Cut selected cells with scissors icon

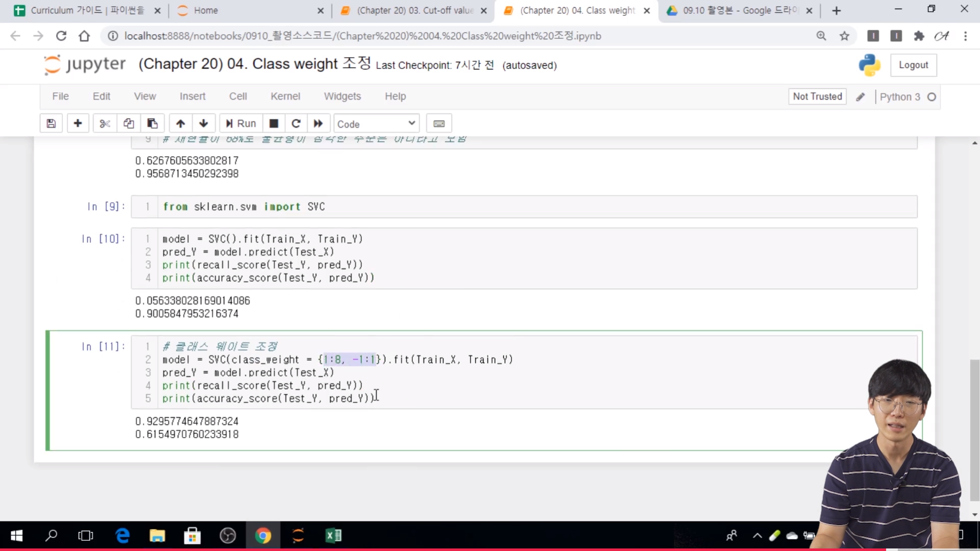(x=105, y=123)
